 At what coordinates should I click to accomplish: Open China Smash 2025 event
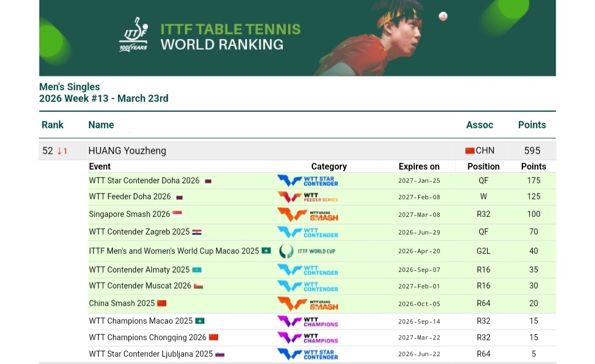122,303
